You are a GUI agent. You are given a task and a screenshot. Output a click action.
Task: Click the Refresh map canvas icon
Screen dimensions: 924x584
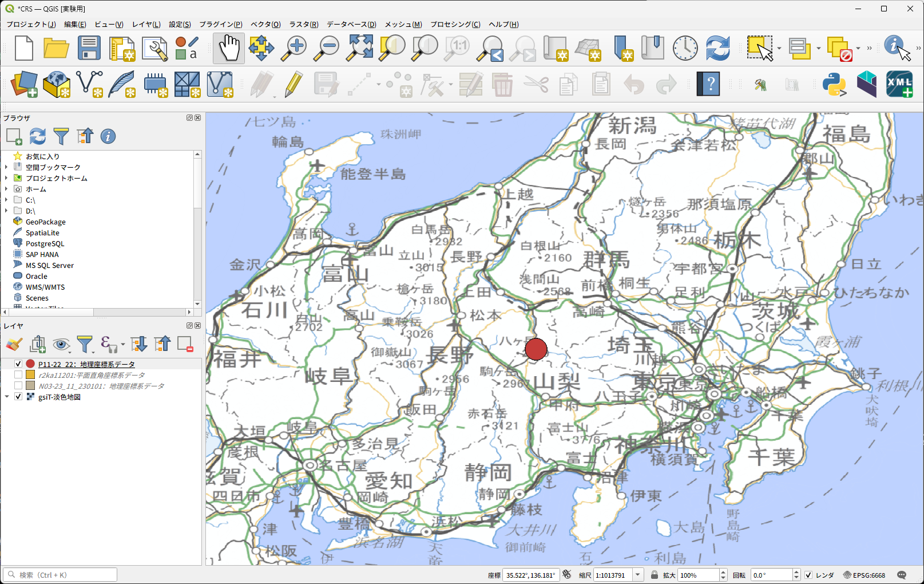coord(717,48)
